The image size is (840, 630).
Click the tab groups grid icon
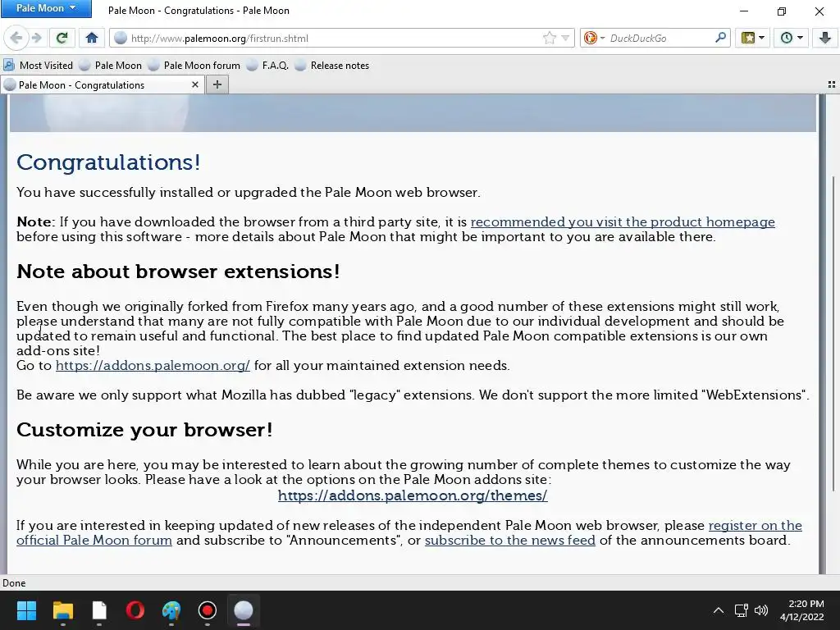click(832, 84)
